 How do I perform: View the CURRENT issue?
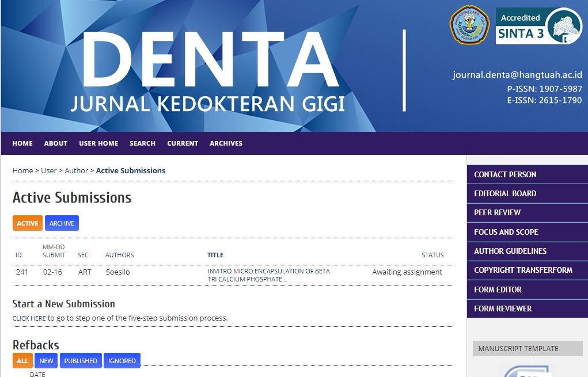coord(183,143)
